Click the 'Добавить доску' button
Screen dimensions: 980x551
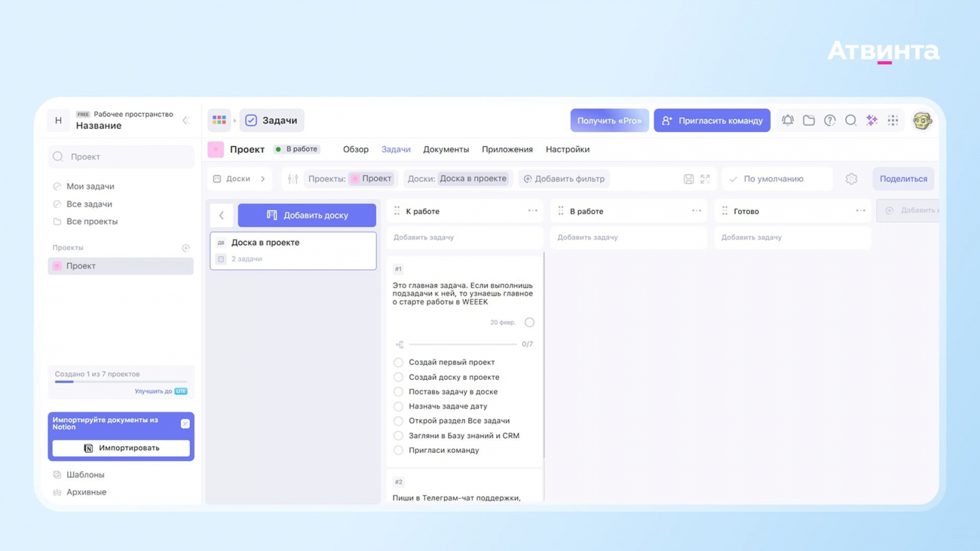307,215
